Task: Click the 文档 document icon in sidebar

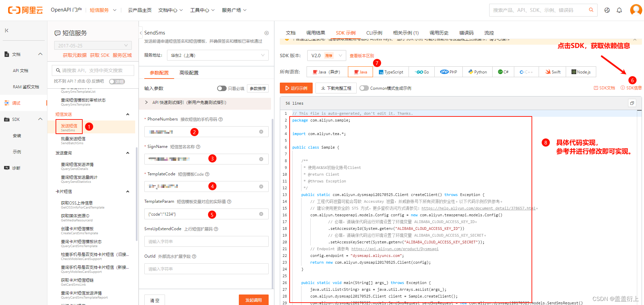Action: coord(6,54)
